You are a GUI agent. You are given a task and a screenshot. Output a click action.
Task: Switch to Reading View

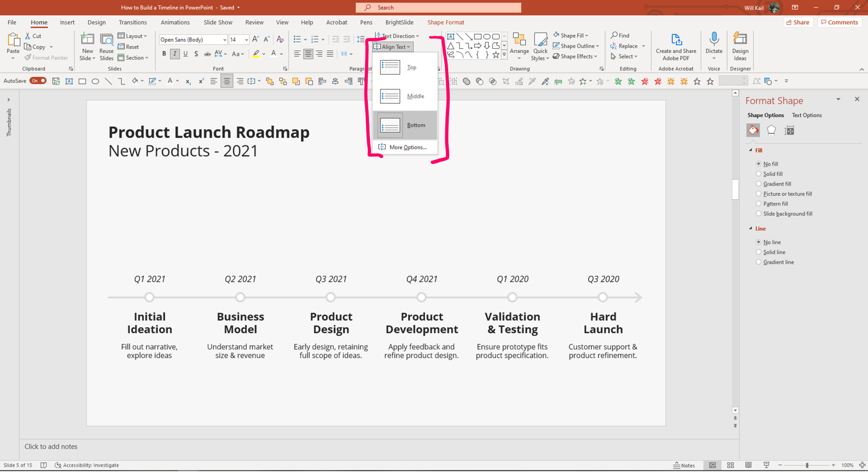tap(748, 465)
